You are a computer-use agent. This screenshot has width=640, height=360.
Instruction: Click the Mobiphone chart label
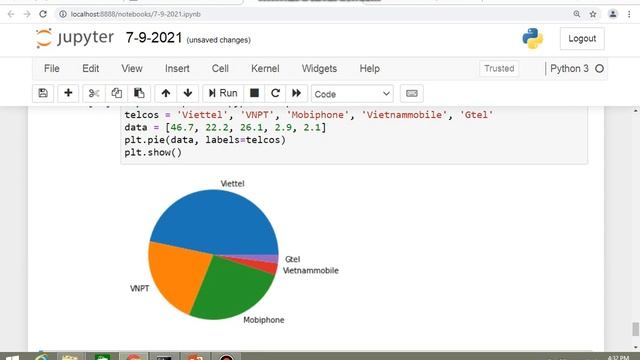pos(264,320)
